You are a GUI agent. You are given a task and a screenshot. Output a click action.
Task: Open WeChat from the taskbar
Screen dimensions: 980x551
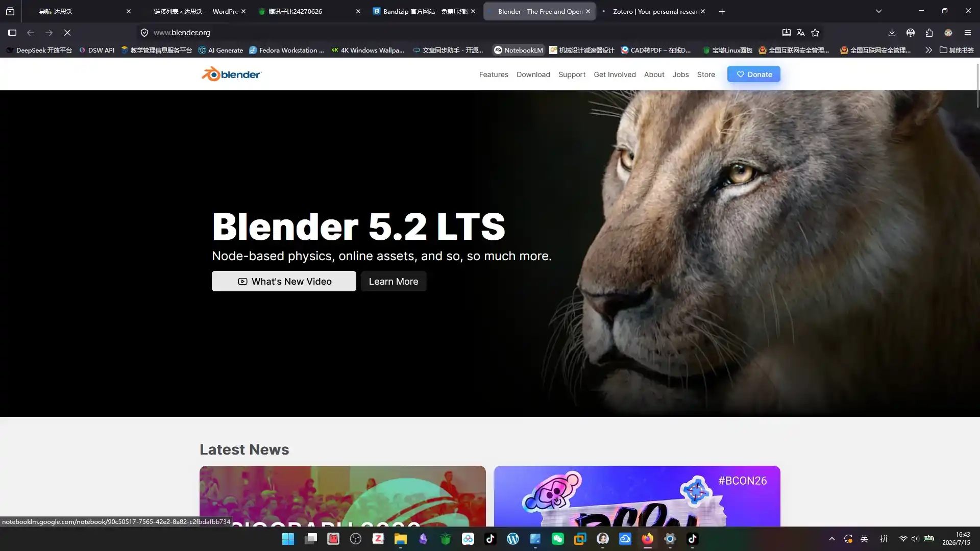pyautogui.click(x=558, y=539)
